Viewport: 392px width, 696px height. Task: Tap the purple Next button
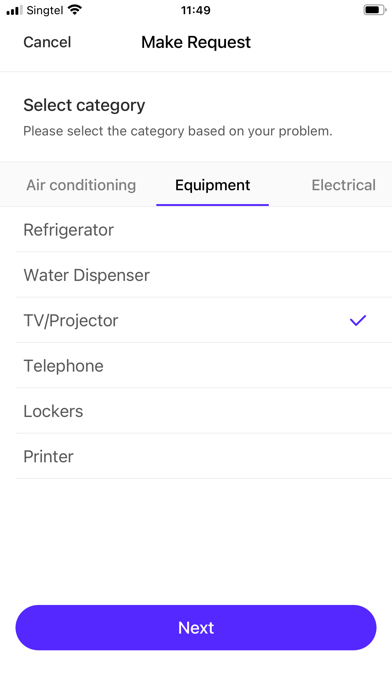196,627
